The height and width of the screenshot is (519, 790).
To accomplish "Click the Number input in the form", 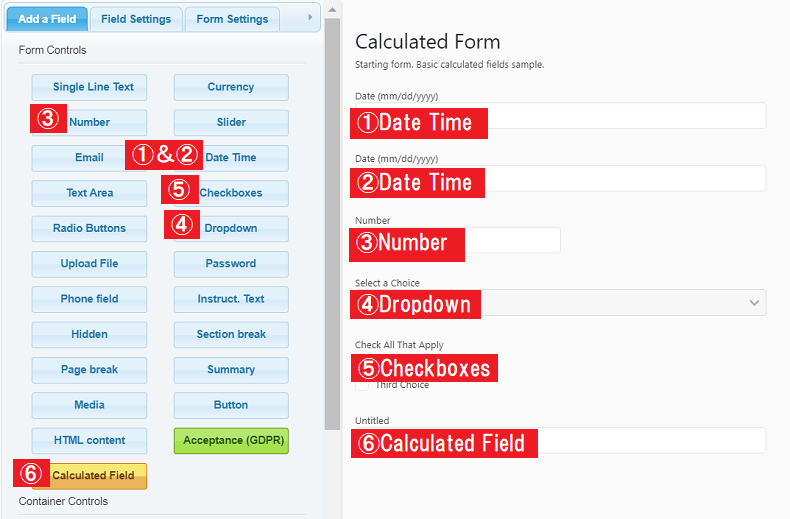I will (457, 240).
